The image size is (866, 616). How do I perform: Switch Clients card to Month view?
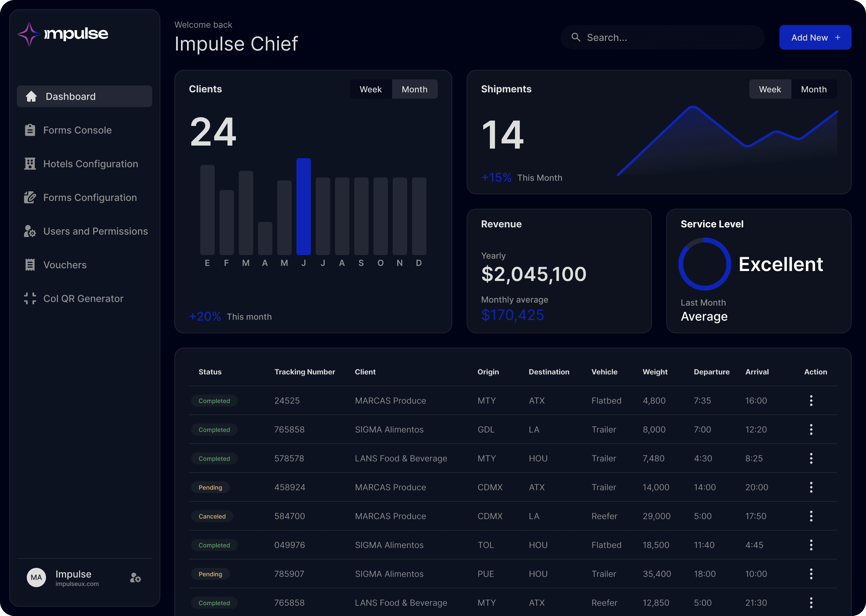[414, 89]
